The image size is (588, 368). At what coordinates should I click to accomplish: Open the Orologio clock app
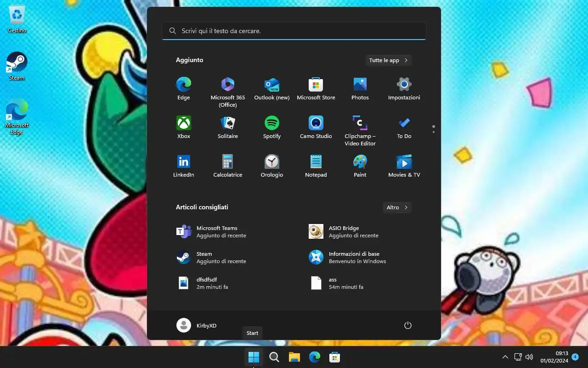click(x=272, y=166)
